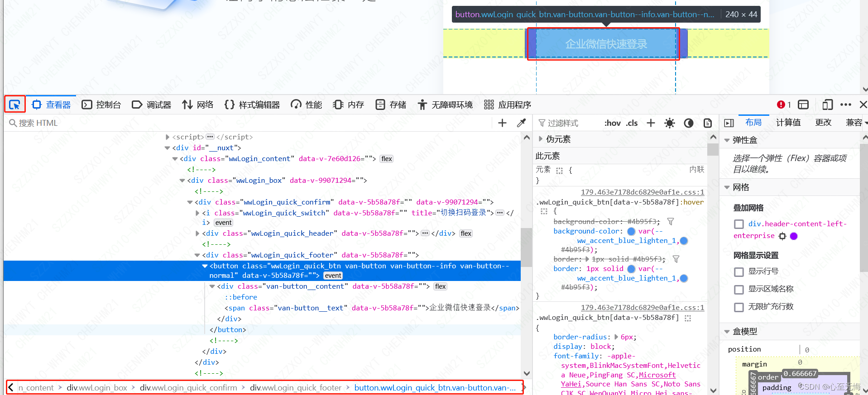Click the blue background-color var swatch
The height and width of the screenshot is (395, 868).
coord(631,231)
